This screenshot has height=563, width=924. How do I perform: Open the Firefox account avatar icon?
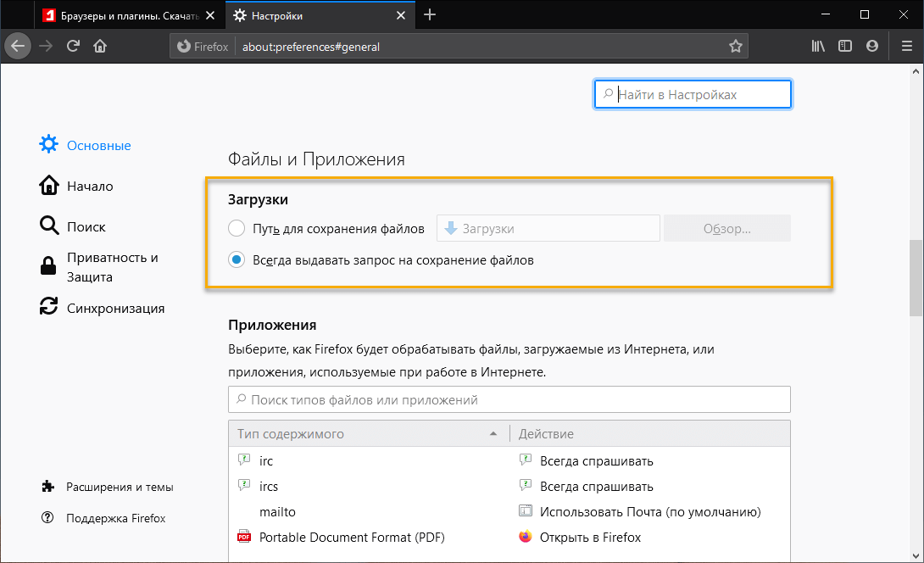click(871, 47)
